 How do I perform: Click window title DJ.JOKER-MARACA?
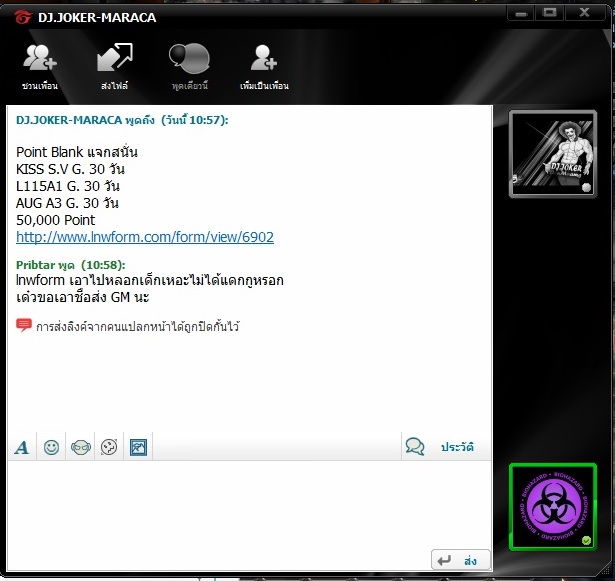pyautogui.click(x=97, y=18)
